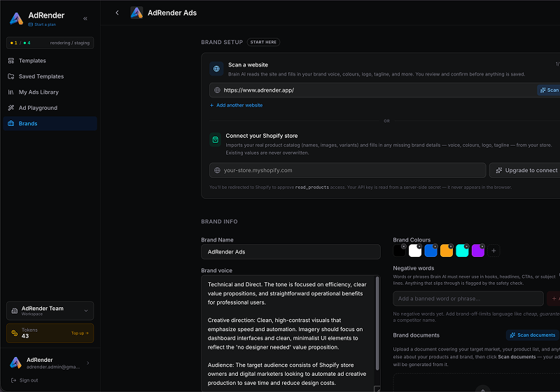560x392 pixels.
Task: Remove the black colour swatch
Action: [x=404, y=246]
